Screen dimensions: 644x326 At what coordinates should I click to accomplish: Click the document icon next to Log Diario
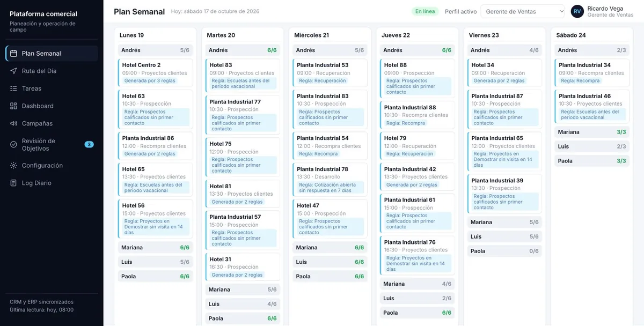[13, 183]
